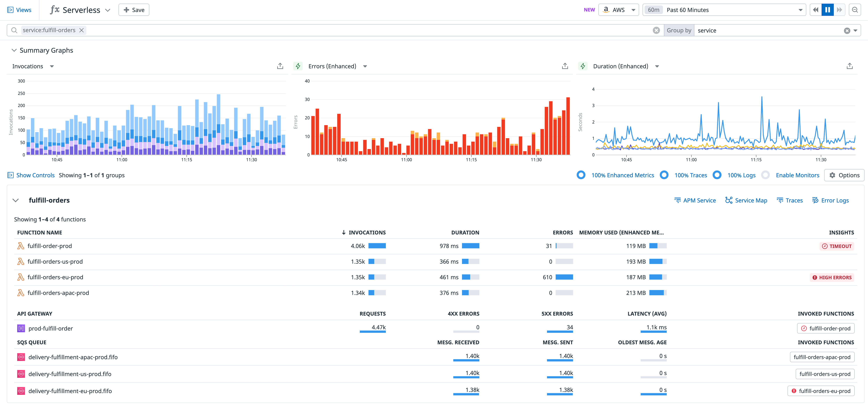Image resolution: width=868 pixels, height=407 pixels.
Task: Click the Lambda icon beside fulfill-orders-eu-prod
Action: (21, 277)
